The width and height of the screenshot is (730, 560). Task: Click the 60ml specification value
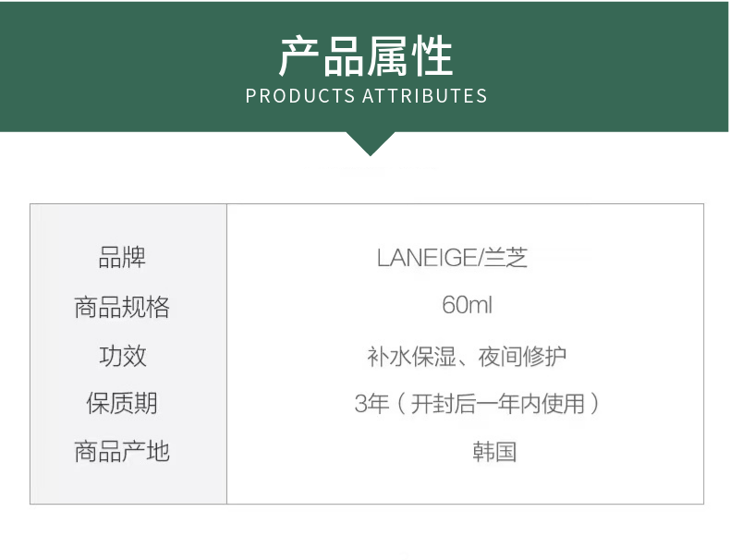coord(467,306)
